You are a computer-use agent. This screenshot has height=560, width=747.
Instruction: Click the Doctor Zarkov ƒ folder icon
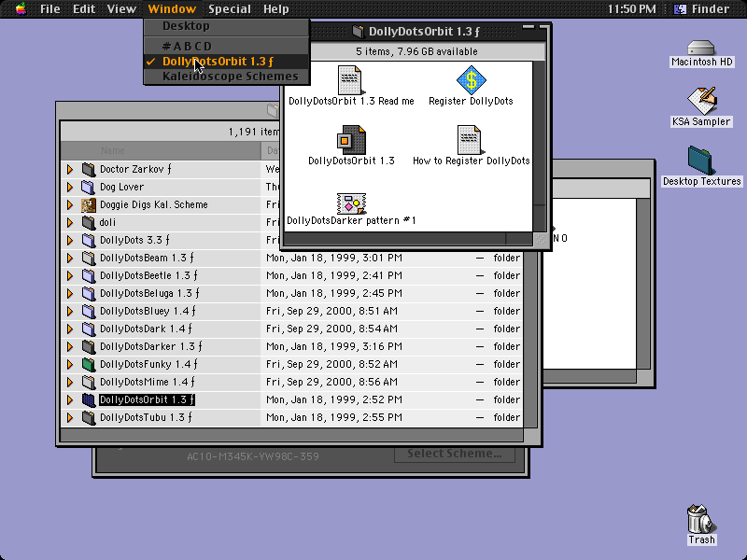(x=89, y=169)
